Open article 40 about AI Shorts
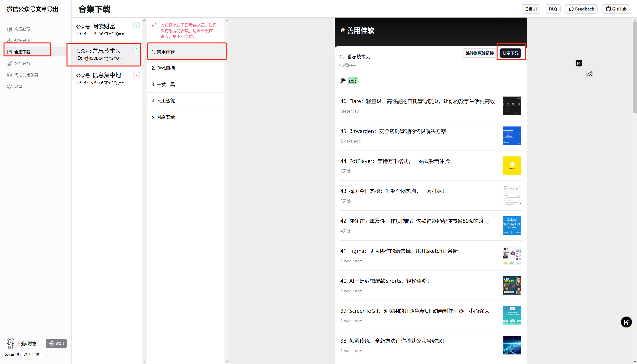 click(x=431, y=286)
